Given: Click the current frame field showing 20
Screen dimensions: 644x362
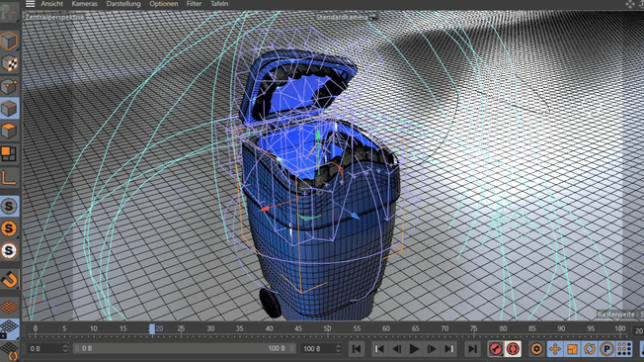Looking at the screenshot, I should [x=639, y=330].
